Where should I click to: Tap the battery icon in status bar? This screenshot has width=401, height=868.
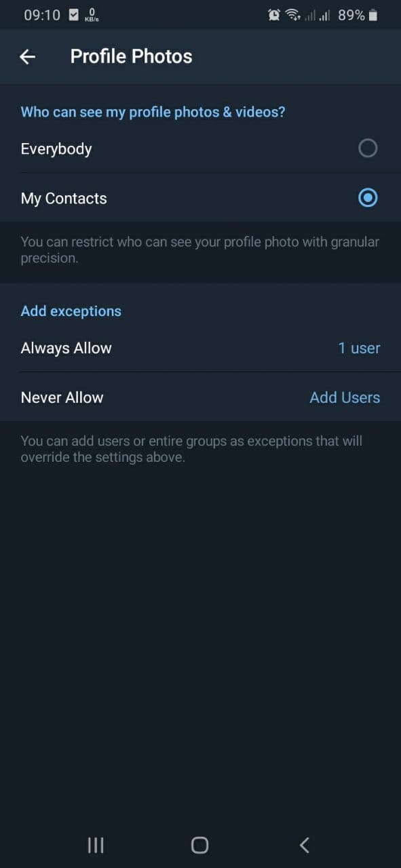coord(373,15)
